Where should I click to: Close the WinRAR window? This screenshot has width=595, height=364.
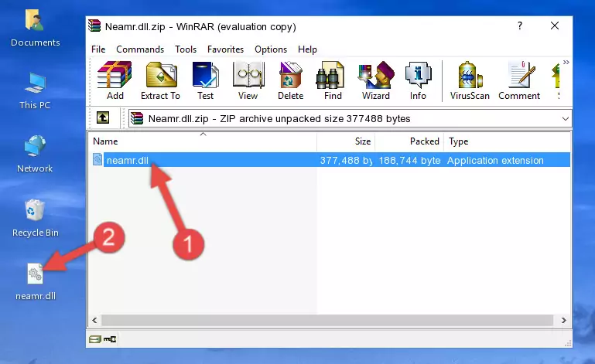pos(555,26)
